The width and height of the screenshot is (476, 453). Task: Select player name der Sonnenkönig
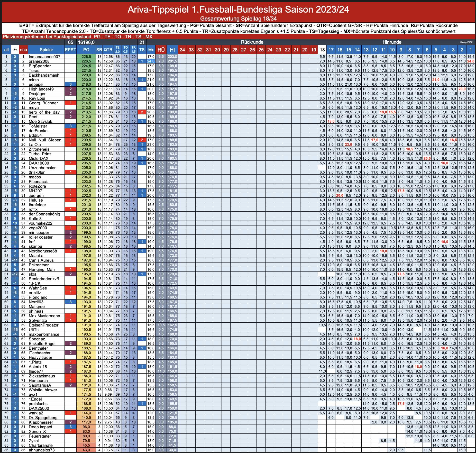coord(44,214)
